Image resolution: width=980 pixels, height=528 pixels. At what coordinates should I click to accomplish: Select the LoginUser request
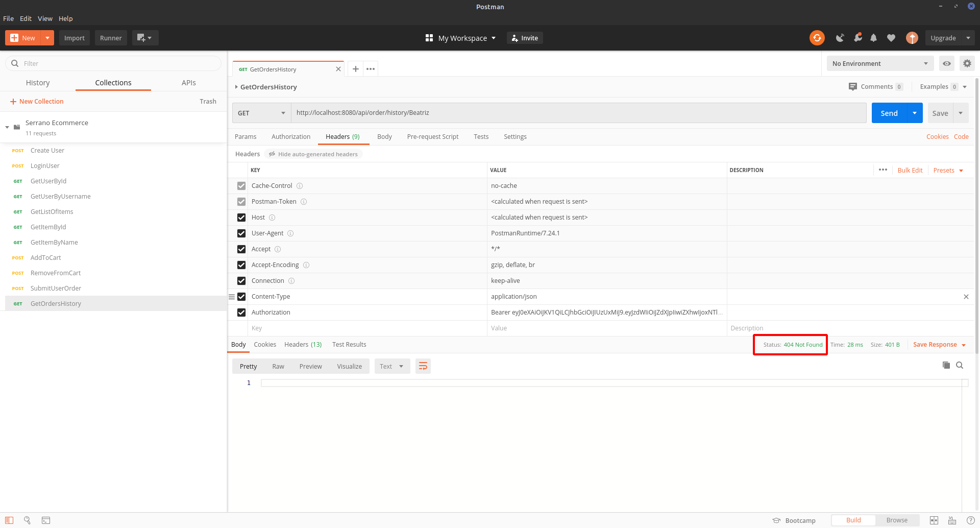45,166
